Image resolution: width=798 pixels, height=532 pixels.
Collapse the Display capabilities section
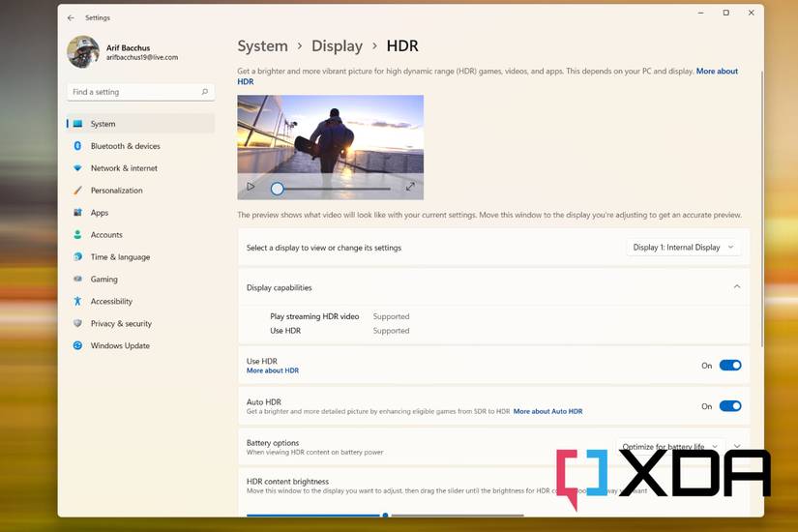click(x=736, y=287)
